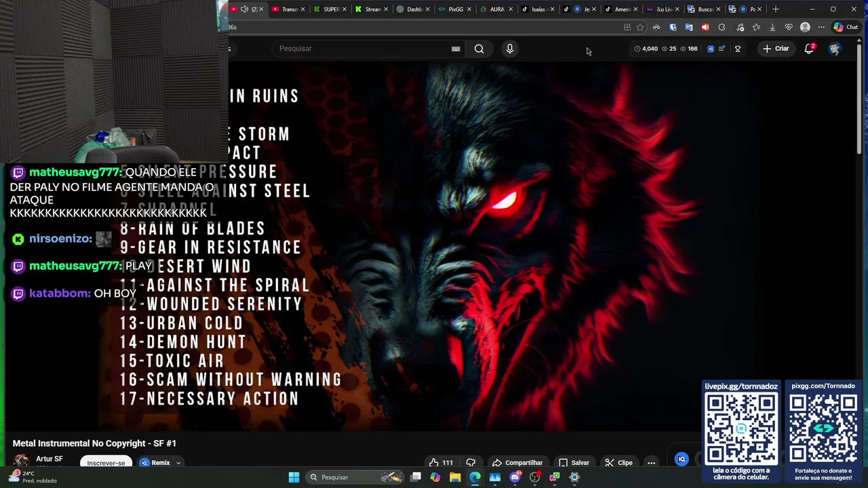Open Discord icon on taskbar
The image size is (868, 488).
pos(515,477)
